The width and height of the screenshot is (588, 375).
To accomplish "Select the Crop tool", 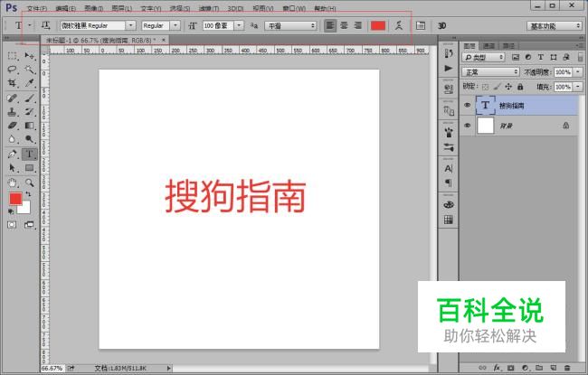I will (12, 83).
